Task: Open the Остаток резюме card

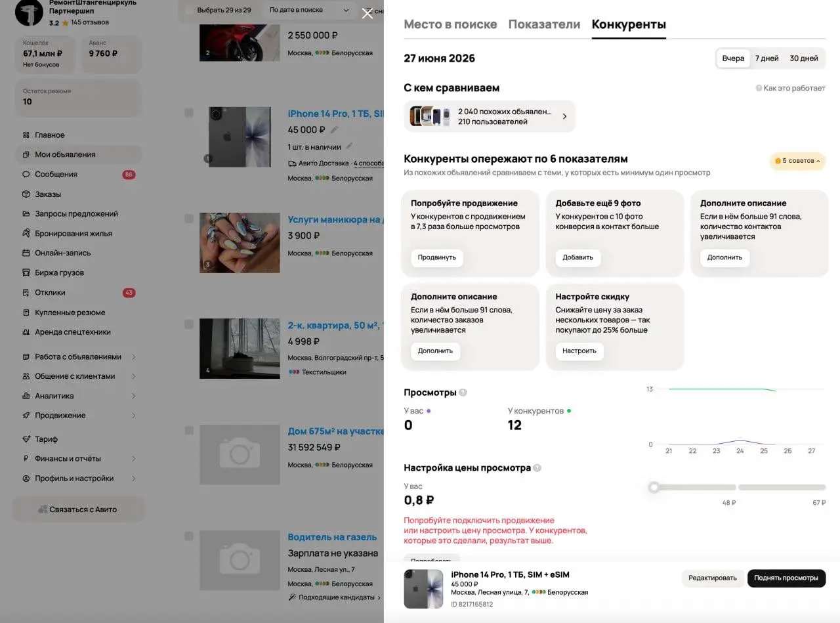Action: 77,98
